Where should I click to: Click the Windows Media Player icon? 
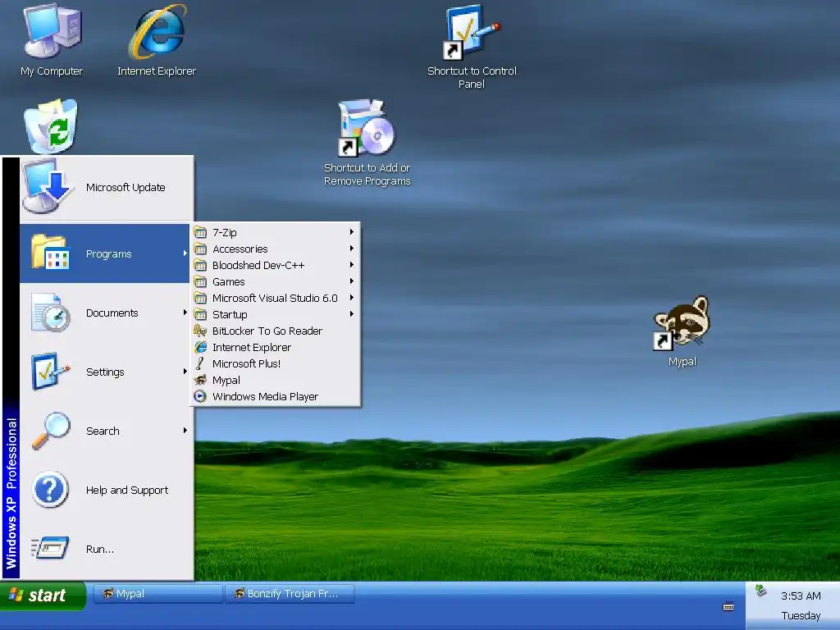click(200, 396)
